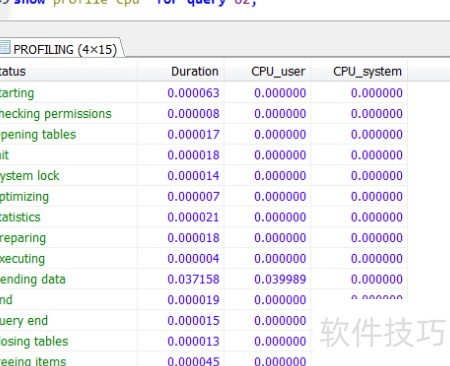450x366 pixels.
Task: Click Duration value 0.000063
Action: click(x=193, y=93)
